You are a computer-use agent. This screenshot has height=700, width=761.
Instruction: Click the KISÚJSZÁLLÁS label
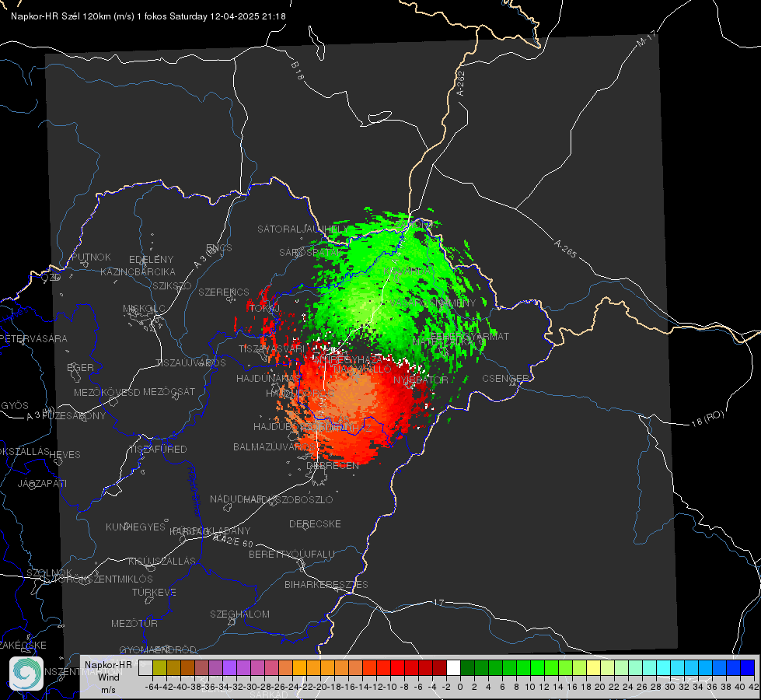coord(162,562)
